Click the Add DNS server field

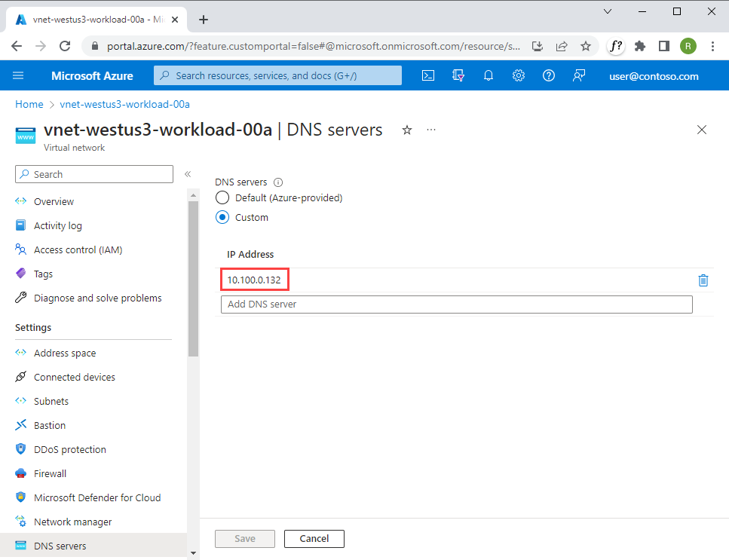[456, 304]
